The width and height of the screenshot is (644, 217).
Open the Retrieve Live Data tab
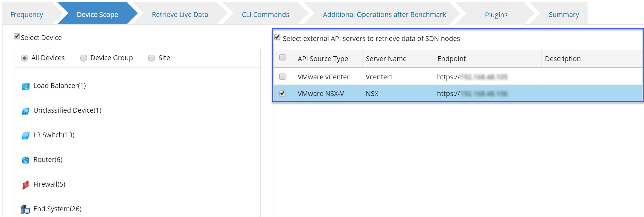coord(180,15)
